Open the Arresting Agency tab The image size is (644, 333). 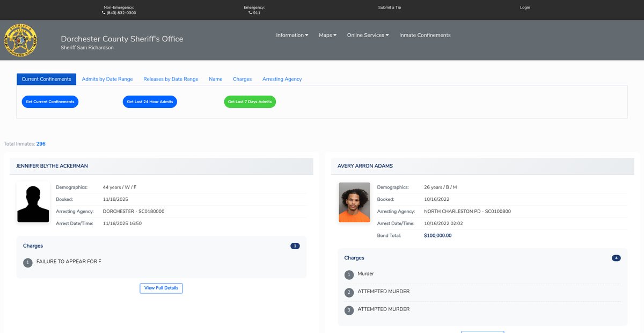[x=282, y=79]
